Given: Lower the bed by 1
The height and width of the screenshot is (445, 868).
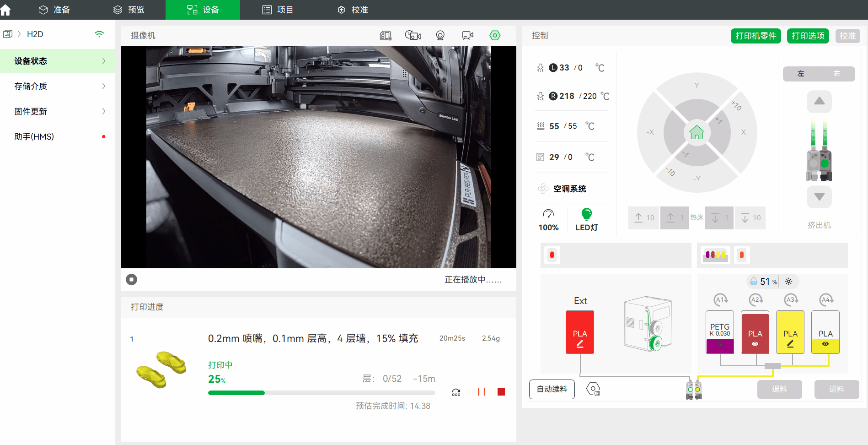Looking at the screenshot, I should pyautogui.click(x=719, y=218).
